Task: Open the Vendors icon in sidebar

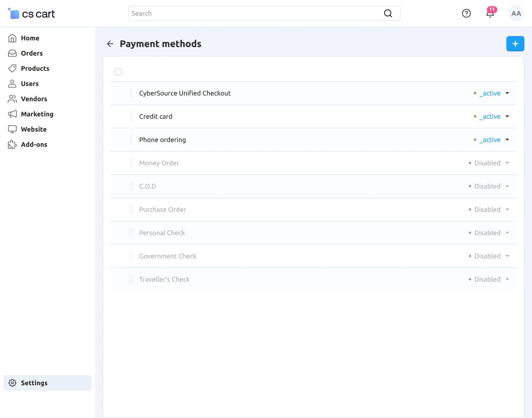Action: click(13, 99)
